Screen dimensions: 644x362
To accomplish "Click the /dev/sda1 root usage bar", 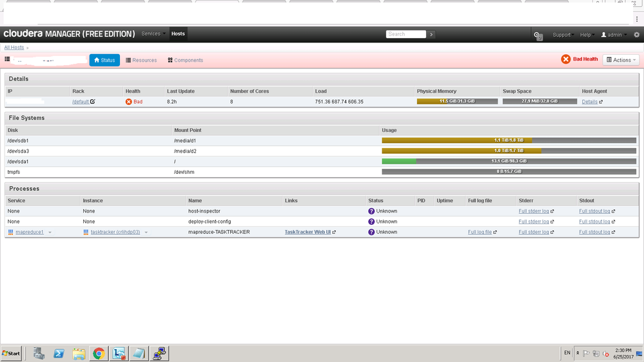I will click(509, 161).
